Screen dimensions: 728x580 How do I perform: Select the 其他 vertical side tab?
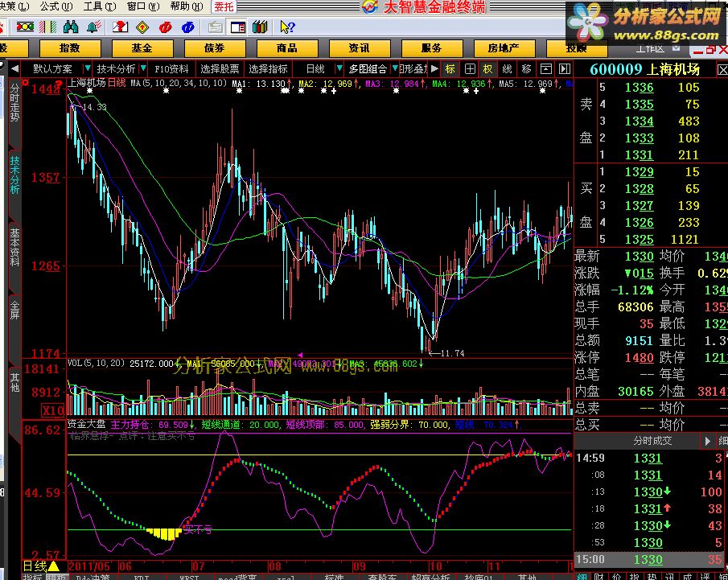coord(14,383)
